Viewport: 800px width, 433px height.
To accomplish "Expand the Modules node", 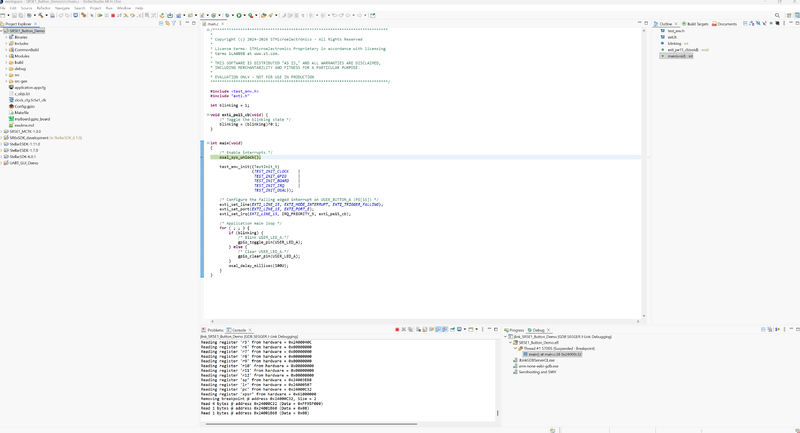I will point(6,56).
